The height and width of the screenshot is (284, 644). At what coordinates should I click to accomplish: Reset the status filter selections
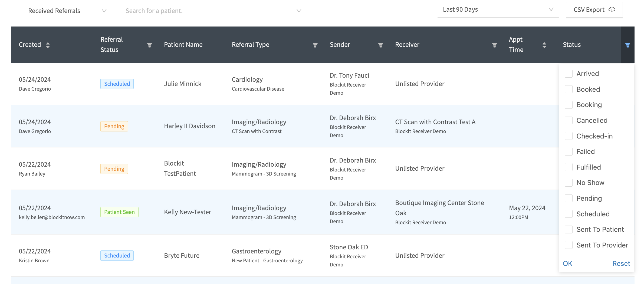tap(621, 264)
